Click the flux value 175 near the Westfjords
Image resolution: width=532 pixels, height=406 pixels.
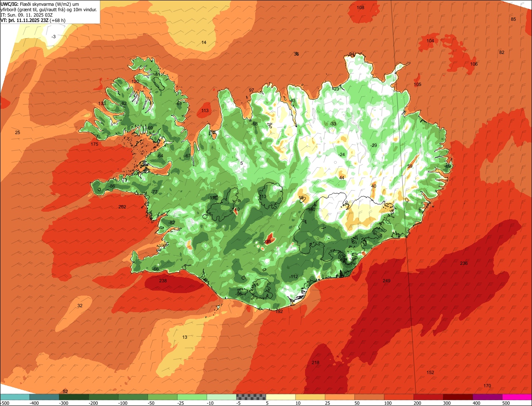click(x=94, y=144)
